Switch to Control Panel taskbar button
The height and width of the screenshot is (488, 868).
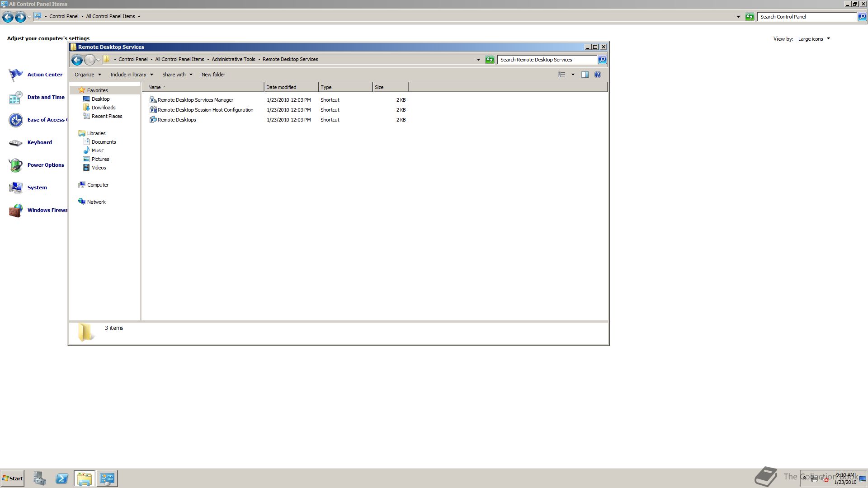point(107,478)
